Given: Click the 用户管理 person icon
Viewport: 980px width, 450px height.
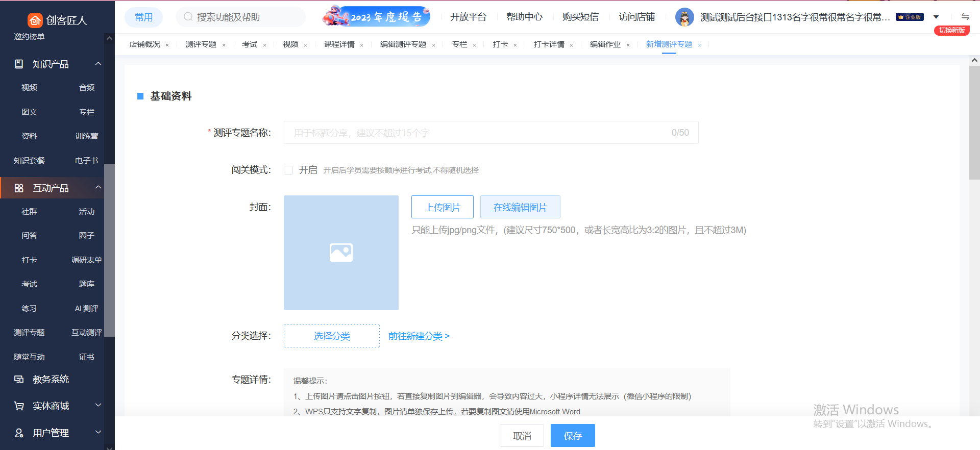Looking at the screenshot, I should (19, 433).
